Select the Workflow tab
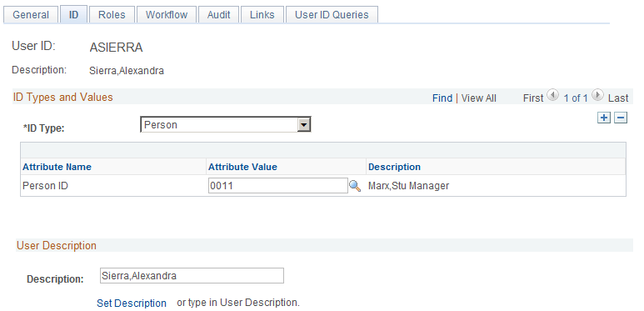The height and width of the screenshot is (311, 644). [167, 15]
